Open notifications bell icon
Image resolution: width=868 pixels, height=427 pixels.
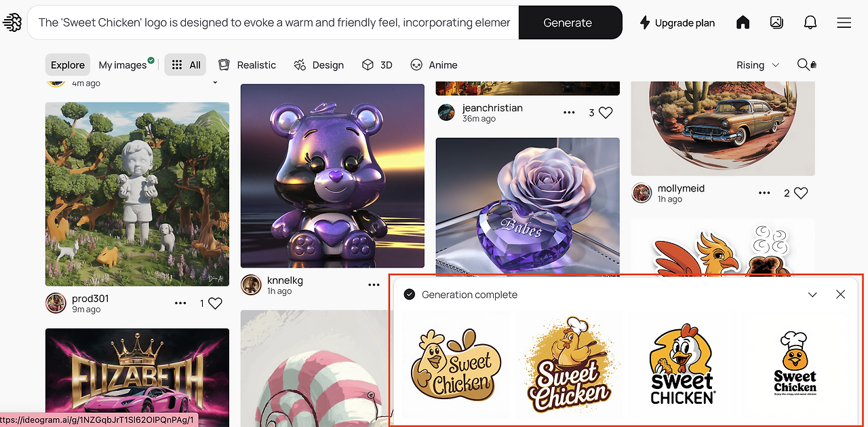[810, 22]
